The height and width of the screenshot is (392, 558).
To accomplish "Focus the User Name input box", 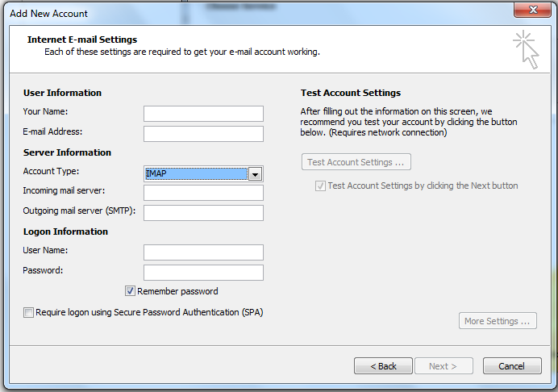I will [x=203, y=252].
